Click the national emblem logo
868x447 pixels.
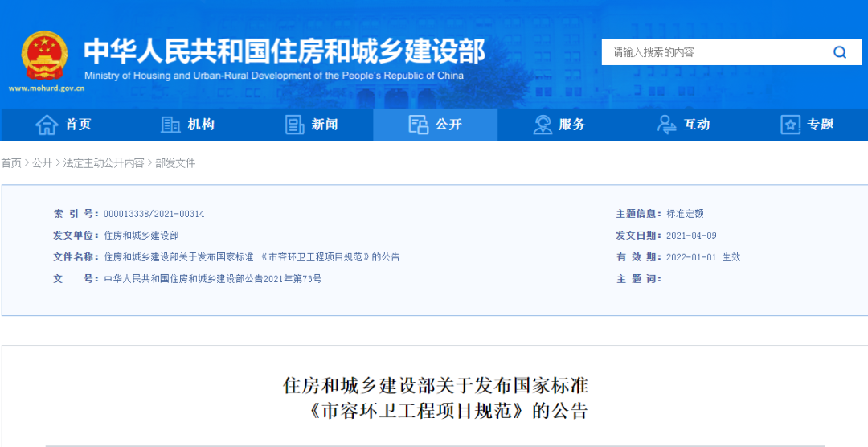coord(45,55)
